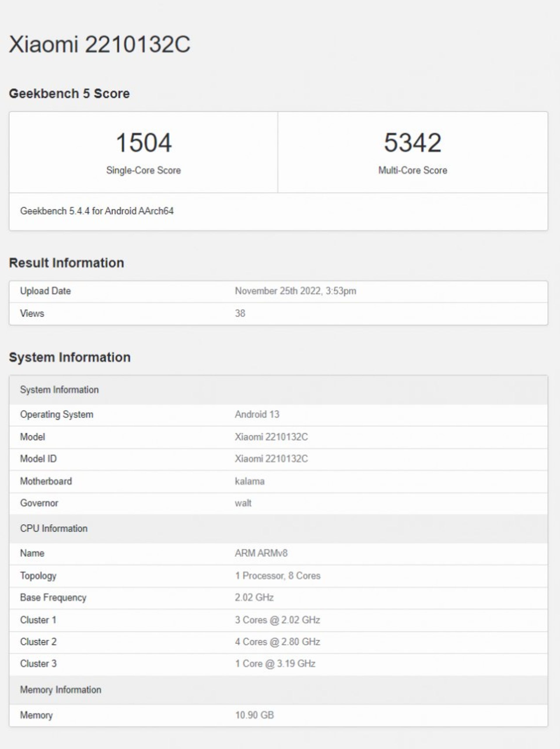The width and height of the screenshot is (560, 749).
Task: Click the walt governor value
Action: [243, 503]
